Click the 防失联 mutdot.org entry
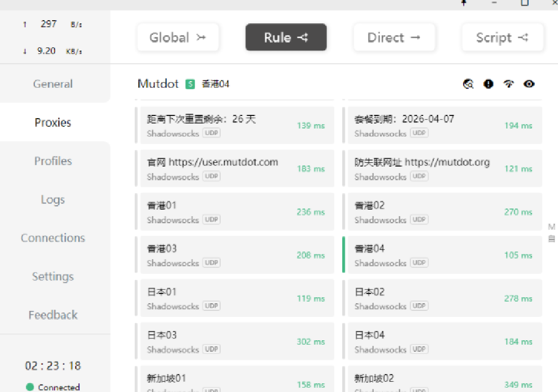Viewport: 558px width, 392px height. 442,168
